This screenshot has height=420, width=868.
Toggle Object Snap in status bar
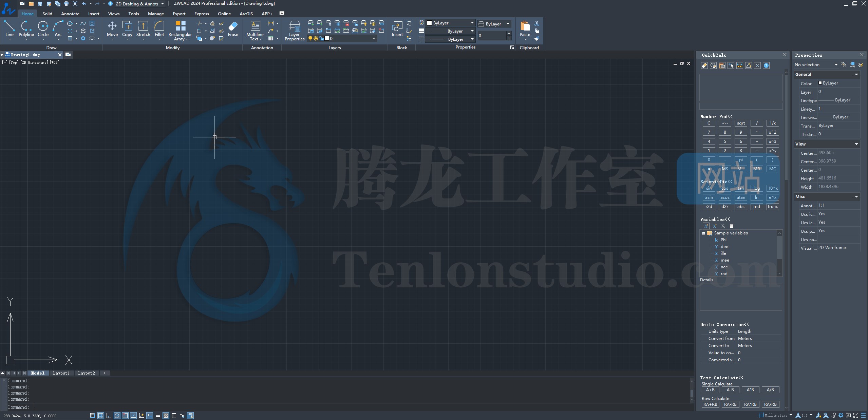pyautogui.click(x=125, y=416)
